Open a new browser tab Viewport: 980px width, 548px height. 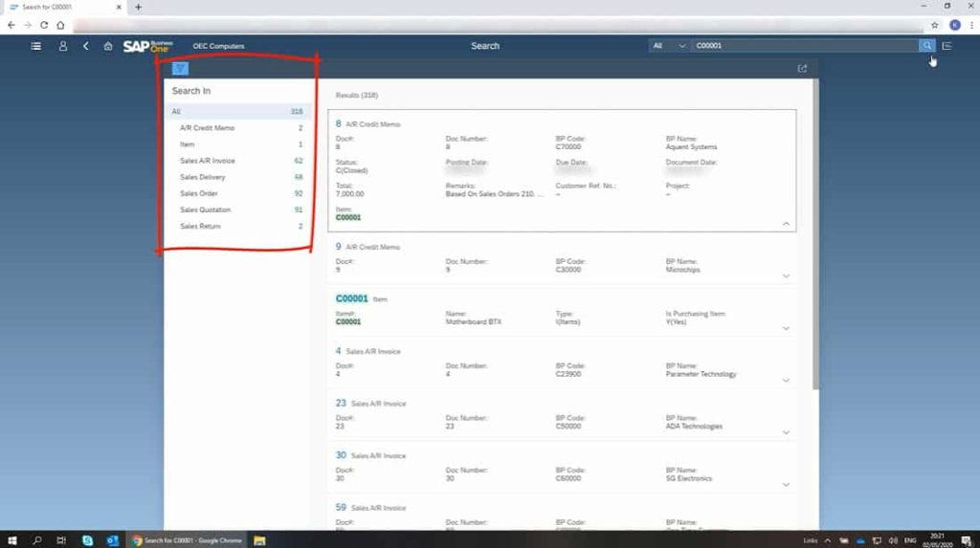138,7
